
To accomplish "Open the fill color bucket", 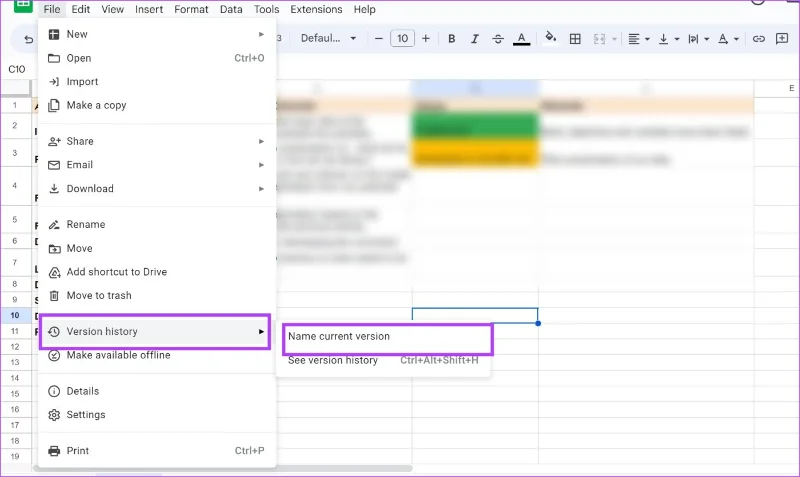I will tap(550, 38).
